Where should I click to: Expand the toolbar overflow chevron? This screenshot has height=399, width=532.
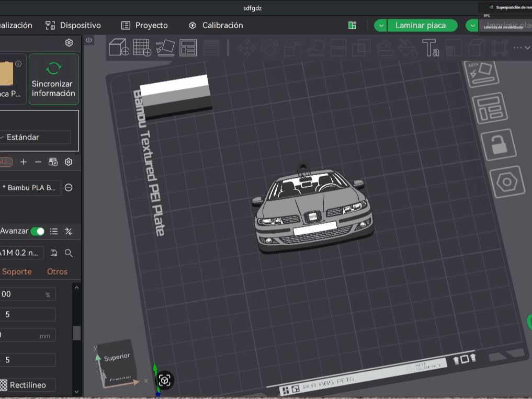pos(527,48)
